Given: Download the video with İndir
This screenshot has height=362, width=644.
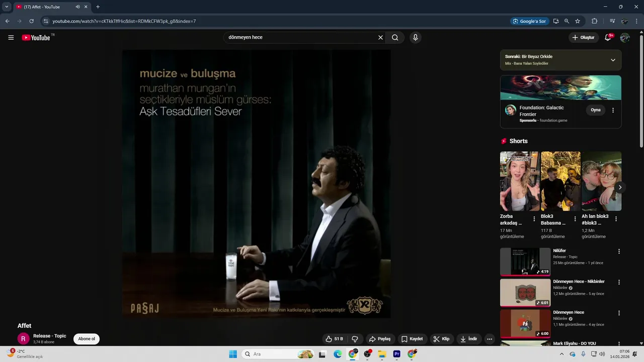Looking at the screenshot, I should click(468, 339).
